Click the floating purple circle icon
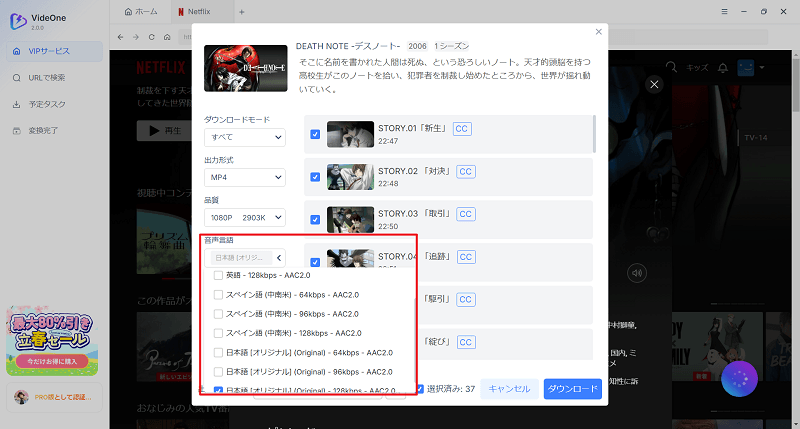The height and width of the screenshot is (429, 800). pyautogui.click(x=739, y=378)
